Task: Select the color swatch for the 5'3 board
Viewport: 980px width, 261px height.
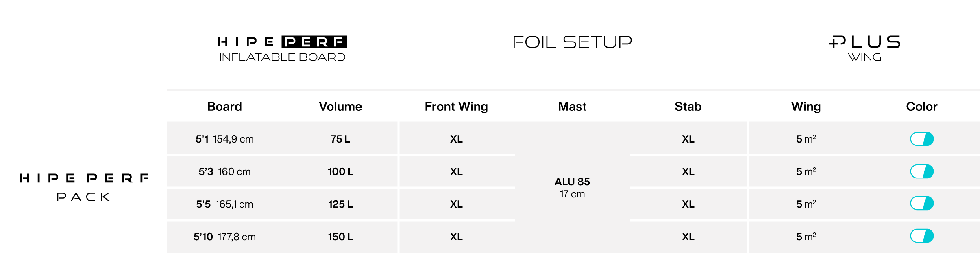Action: pyautogui.click(x=922, y=171)
